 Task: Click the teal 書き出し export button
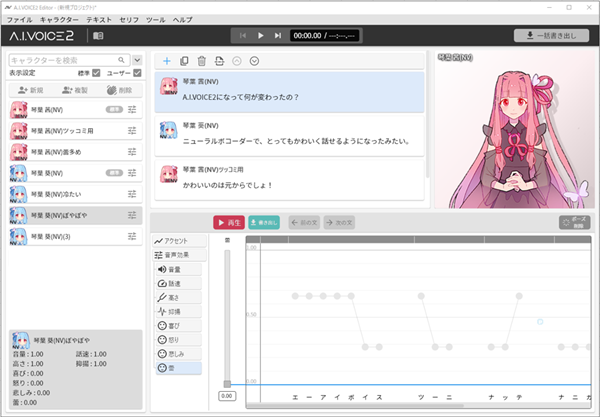pos(264,223)
